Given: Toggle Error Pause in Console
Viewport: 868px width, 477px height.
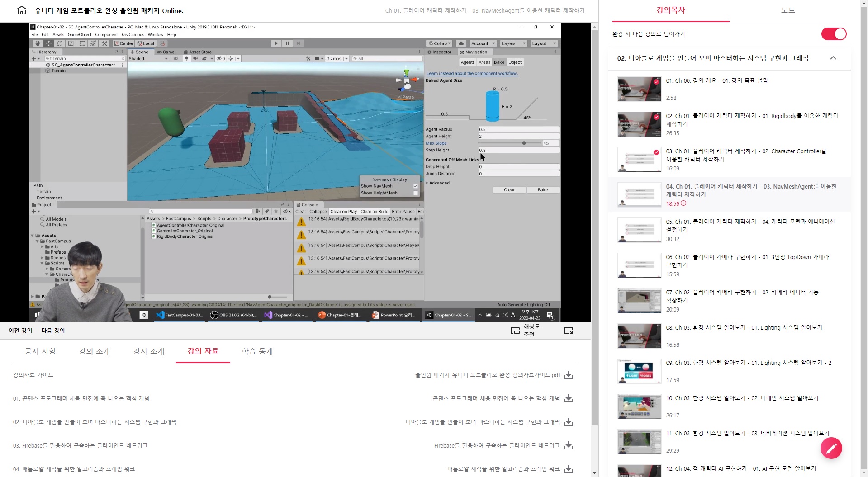Looking at the screenshot, I should (x=403, y=212).
